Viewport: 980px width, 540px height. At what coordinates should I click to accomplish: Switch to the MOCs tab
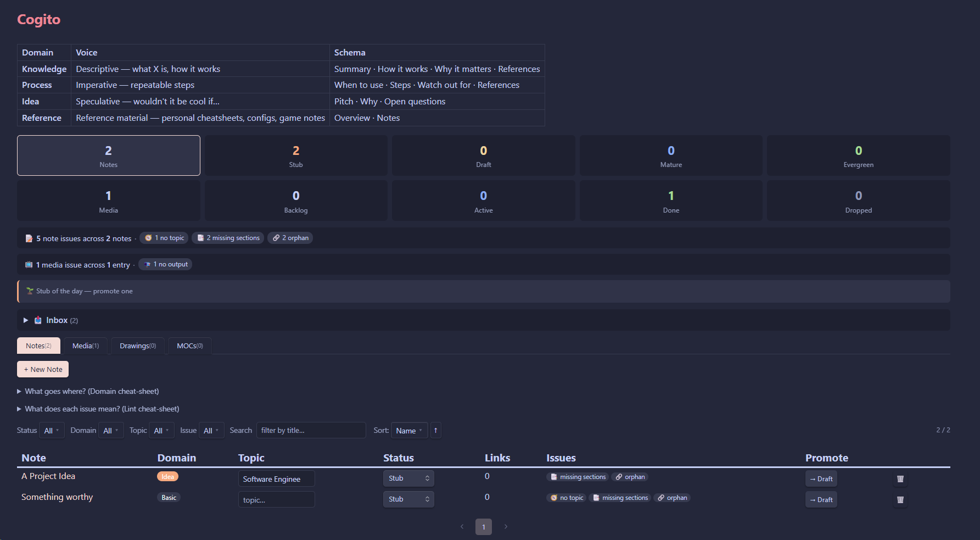click(x=190, y=346)
